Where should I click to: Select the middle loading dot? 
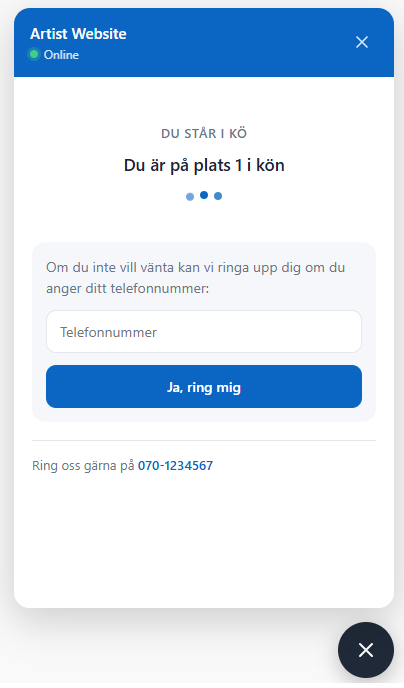click(204, 195)
